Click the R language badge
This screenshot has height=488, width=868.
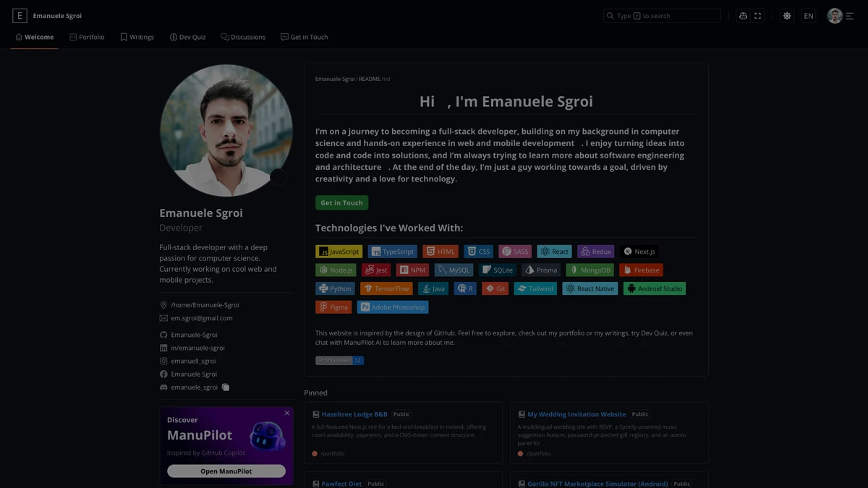465,288
